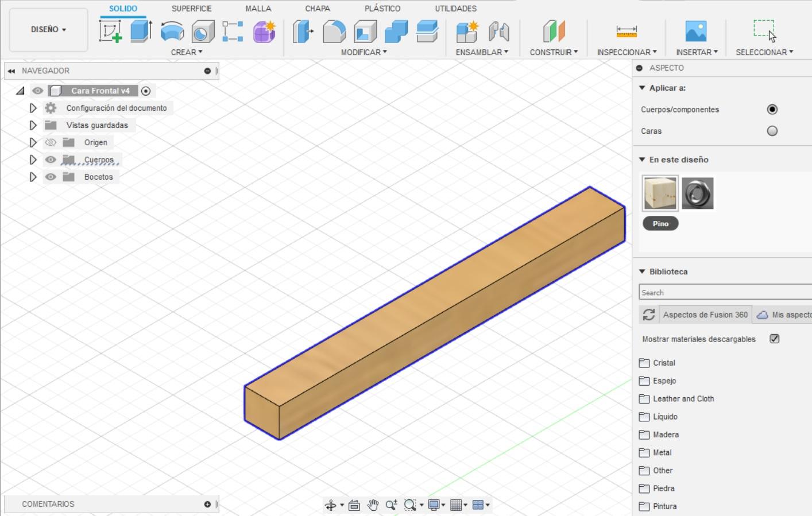The image size is (812, 516).
Task: Open the MODIFICAR dropdown menu
Action: [x=364, y=52]
